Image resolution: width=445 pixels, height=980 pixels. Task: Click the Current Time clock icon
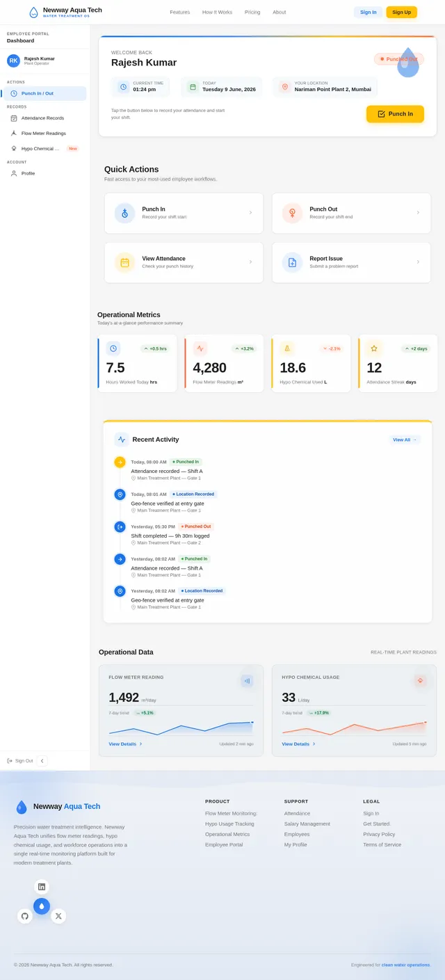tap(123, 87)
